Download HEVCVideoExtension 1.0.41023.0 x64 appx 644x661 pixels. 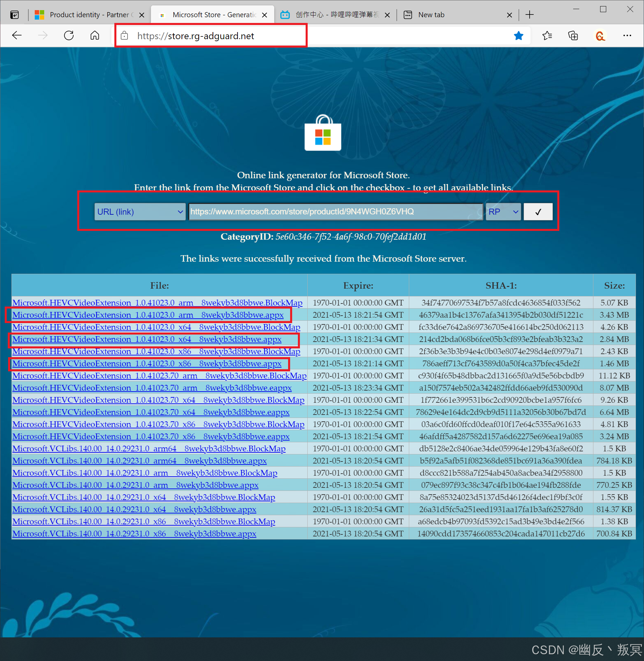(x=147, y=339)
